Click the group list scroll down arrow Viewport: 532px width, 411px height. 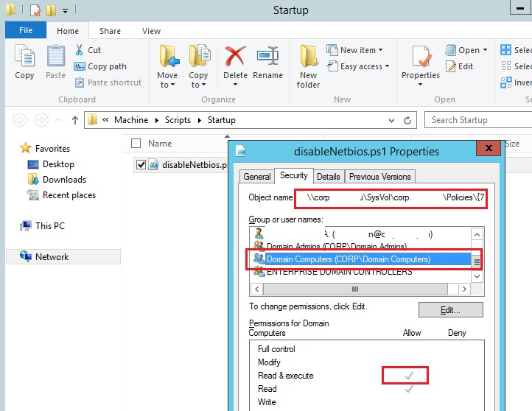(477, 276)
